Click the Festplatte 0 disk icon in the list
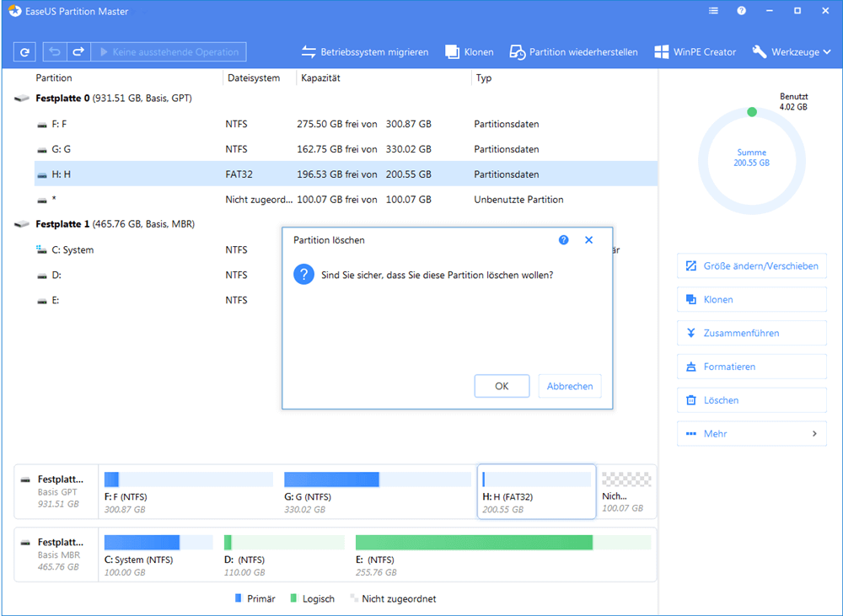 click(22, 99)
